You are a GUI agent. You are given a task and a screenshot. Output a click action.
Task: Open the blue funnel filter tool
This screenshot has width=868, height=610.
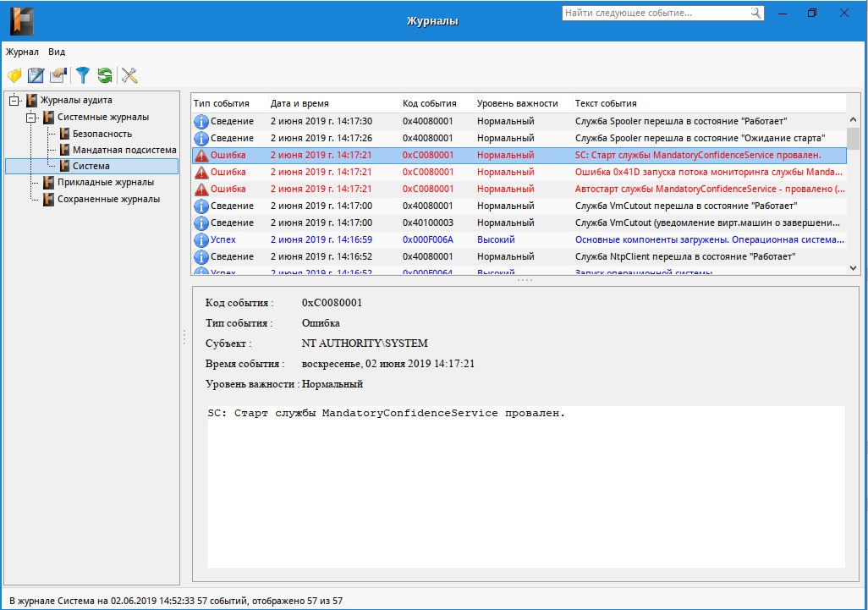(x=82, y=75)
